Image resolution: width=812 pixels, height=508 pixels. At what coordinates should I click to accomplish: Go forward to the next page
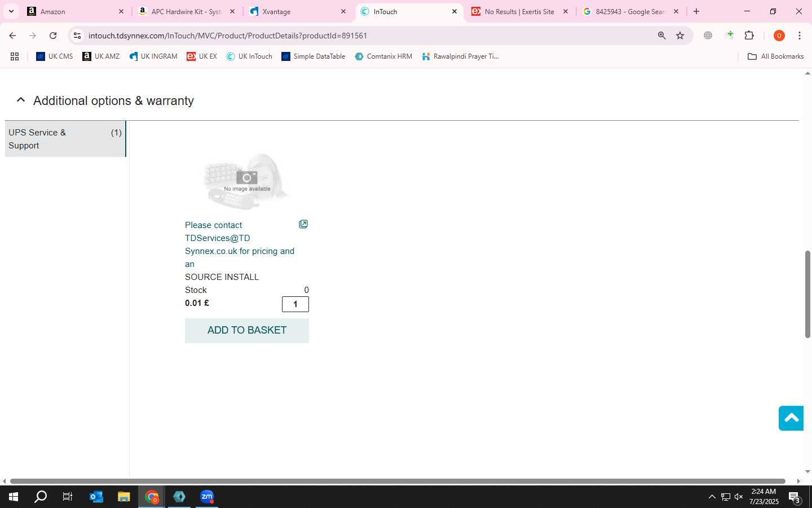tap(33, 36)
